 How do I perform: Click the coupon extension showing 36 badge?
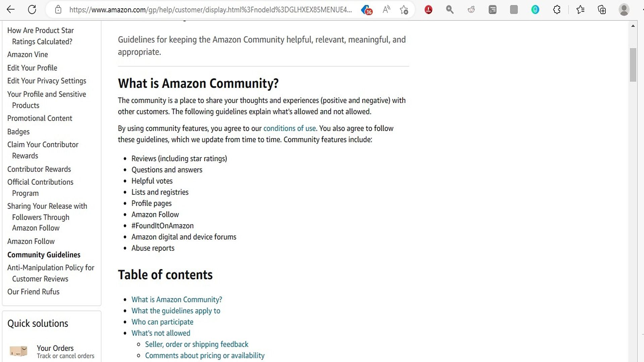click(366, 9)
